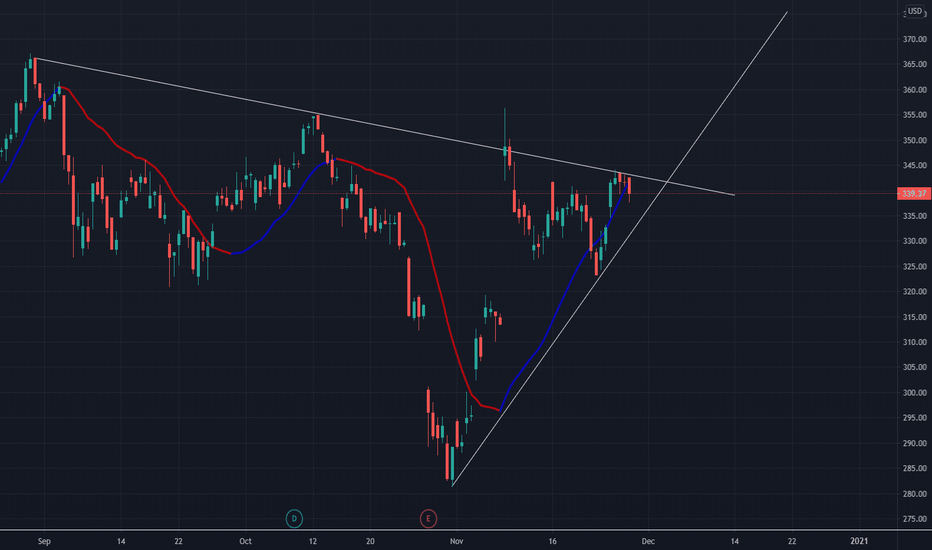932x550 pixels.
Task: Click the dividend "D" marker icon
Action: [294, 518]
